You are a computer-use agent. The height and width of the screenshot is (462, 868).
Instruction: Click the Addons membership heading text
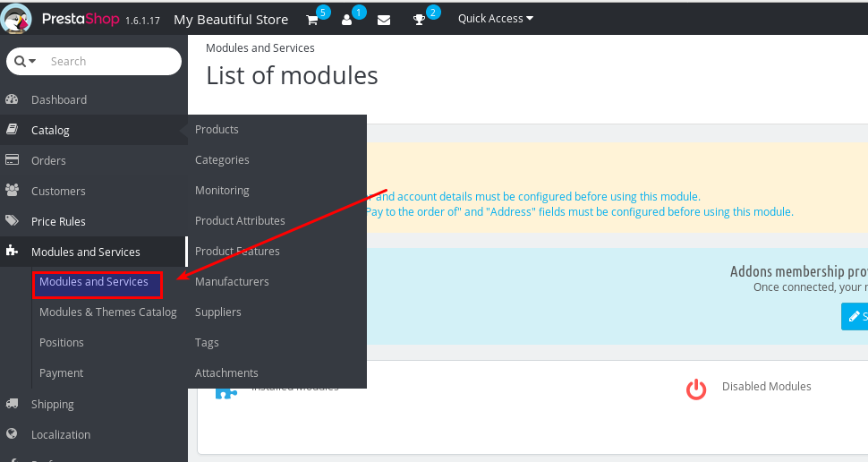tap(799, 271)
